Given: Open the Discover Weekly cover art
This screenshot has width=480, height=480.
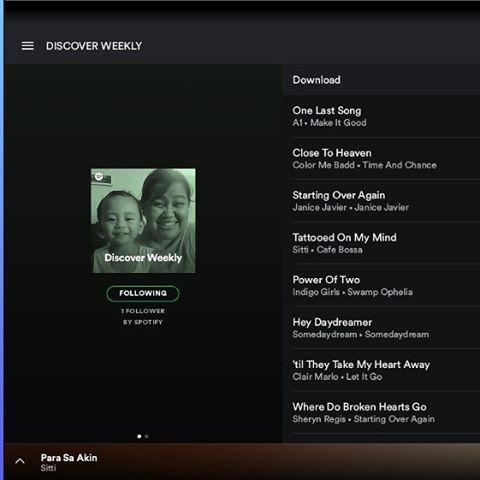Looking at the screenshot, I should coord(143,221).
